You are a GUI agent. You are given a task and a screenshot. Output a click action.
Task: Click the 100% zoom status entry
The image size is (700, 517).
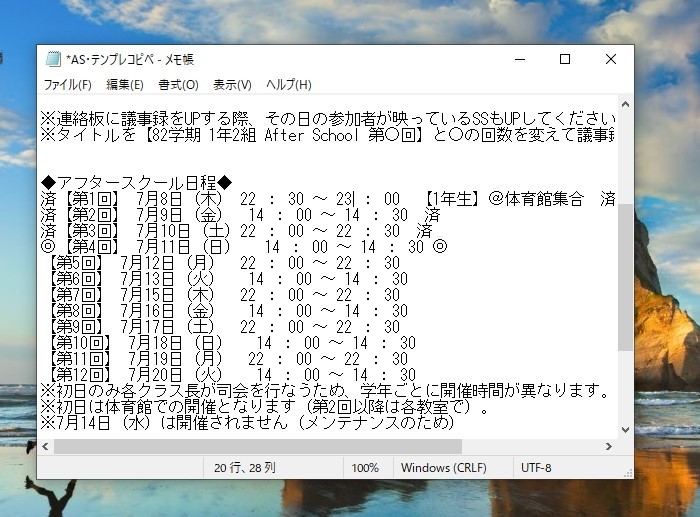365,467
